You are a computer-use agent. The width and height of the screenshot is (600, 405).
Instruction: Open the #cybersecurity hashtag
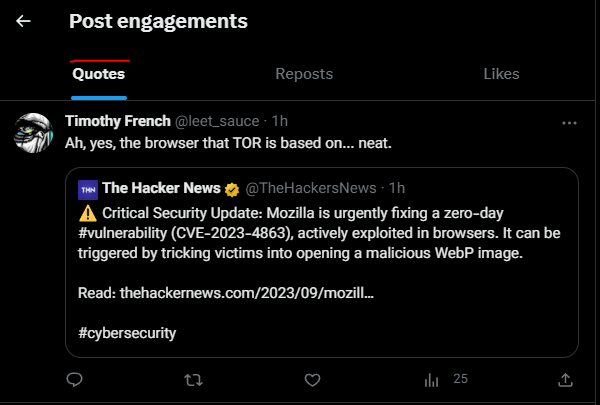(x=127, y=333)
